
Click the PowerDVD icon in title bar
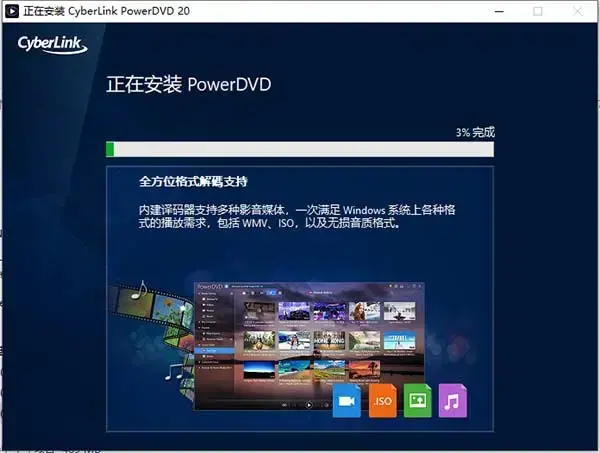12,11
